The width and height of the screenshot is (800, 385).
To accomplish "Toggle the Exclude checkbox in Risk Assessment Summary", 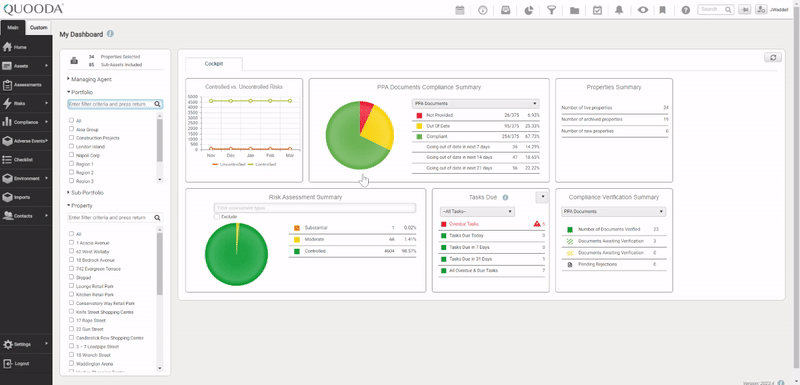I will (217, 217).
